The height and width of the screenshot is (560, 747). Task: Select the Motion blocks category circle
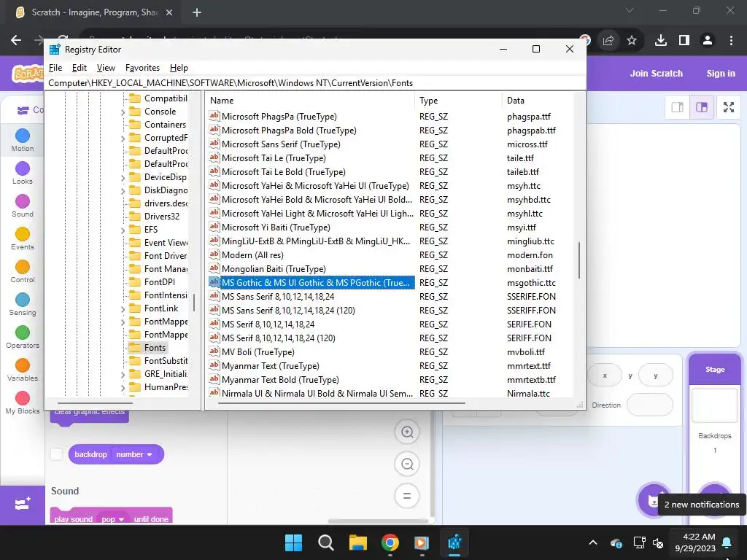(23, 136)
